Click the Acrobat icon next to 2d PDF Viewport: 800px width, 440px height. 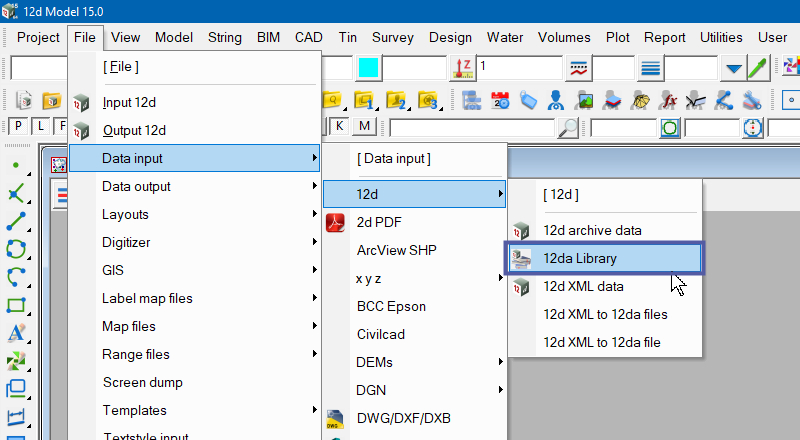click(x=335, y=223)
